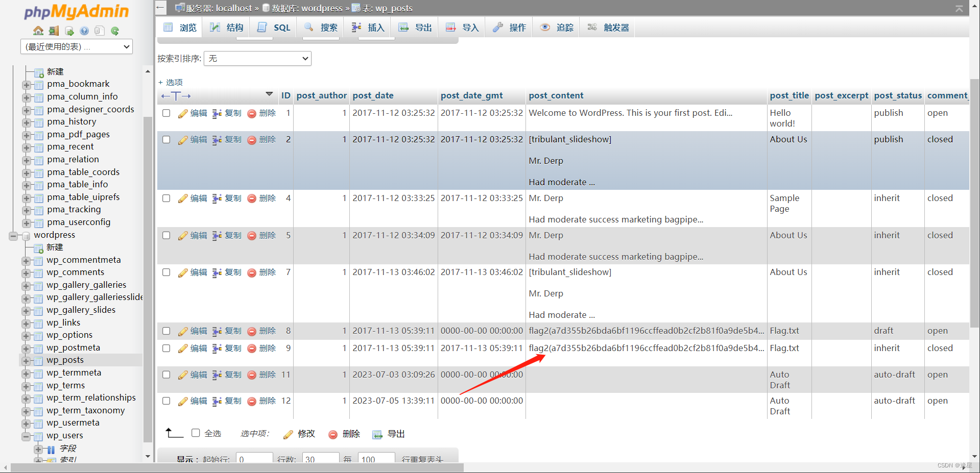Click the reload navigation panel icon
The height and width of the screenshot is (473, 980).
[x=115, y=31]
